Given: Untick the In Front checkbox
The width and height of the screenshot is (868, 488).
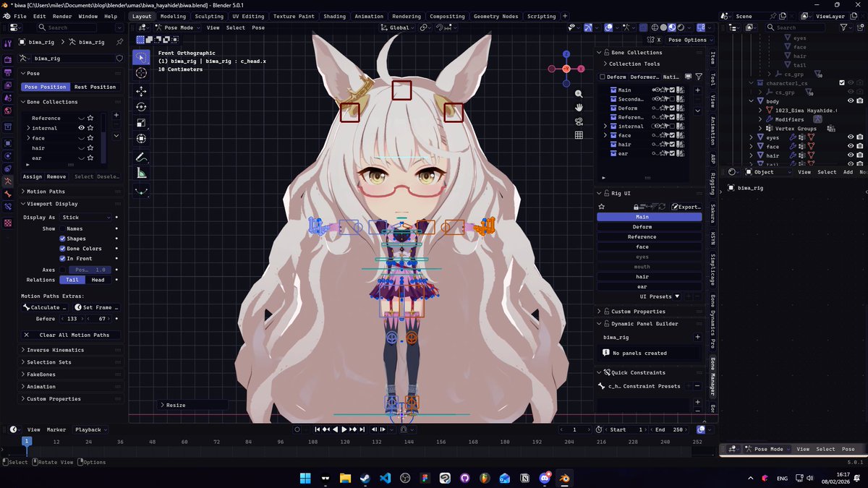Looking at the screenshot, I should (x=63, y=258).
